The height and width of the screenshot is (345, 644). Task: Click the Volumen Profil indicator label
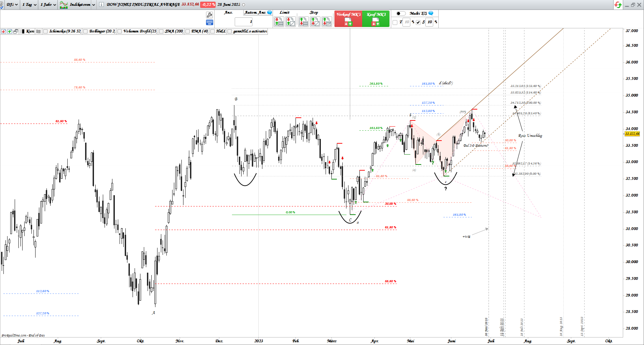tap(140, 31)
